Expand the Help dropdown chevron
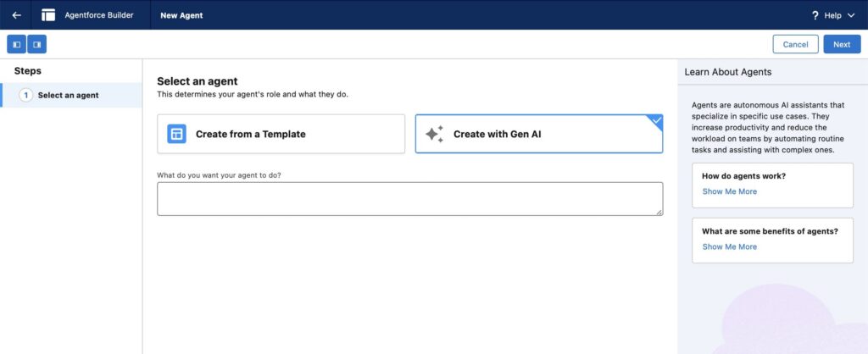 click(x=851, y=15)
